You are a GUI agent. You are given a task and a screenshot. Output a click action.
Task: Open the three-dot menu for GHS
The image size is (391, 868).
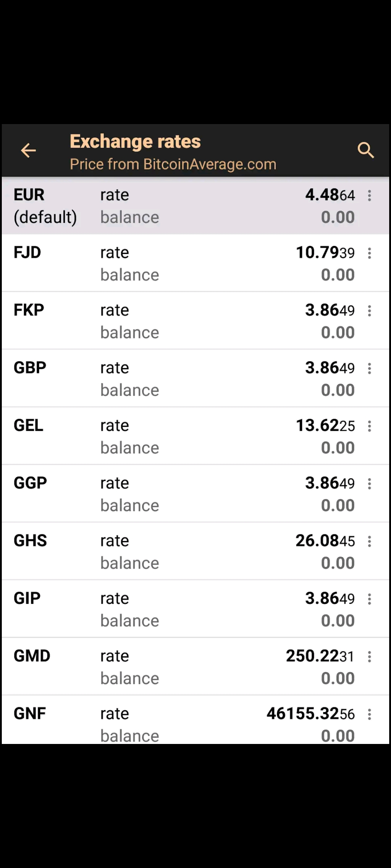(369, 541)
